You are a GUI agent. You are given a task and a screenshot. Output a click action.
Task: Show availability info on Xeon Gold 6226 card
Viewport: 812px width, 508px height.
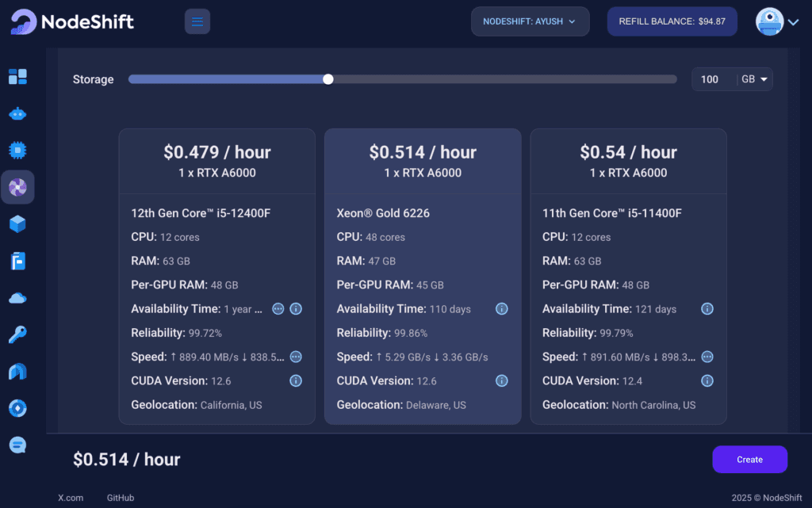click(x=502, y=309)
